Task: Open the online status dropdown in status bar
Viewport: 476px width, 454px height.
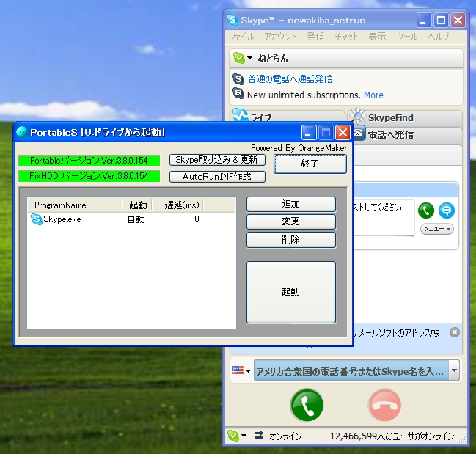Action: point(244,436)
